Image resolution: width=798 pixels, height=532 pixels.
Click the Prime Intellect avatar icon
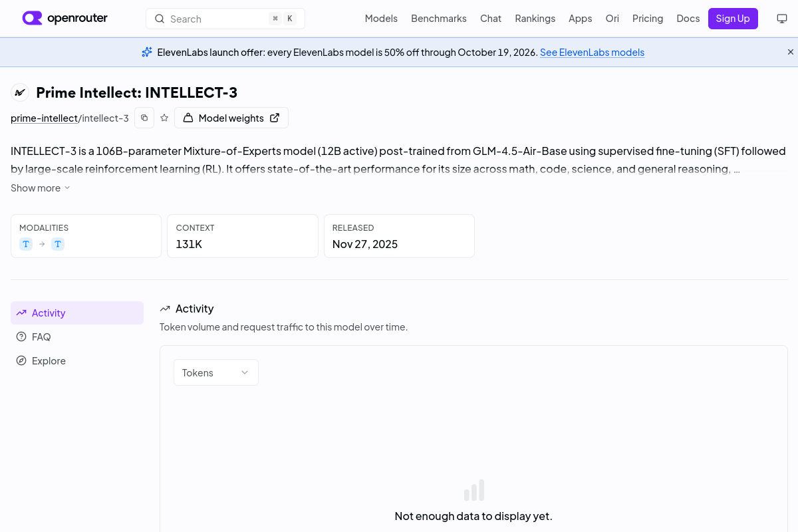point(20,92)
